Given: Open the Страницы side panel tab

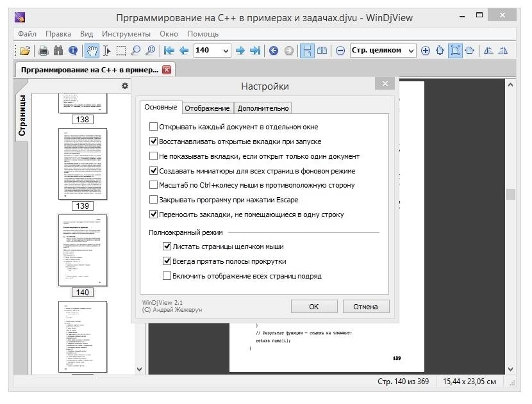Looking at the screenshot, I should [x=22, y=115].
